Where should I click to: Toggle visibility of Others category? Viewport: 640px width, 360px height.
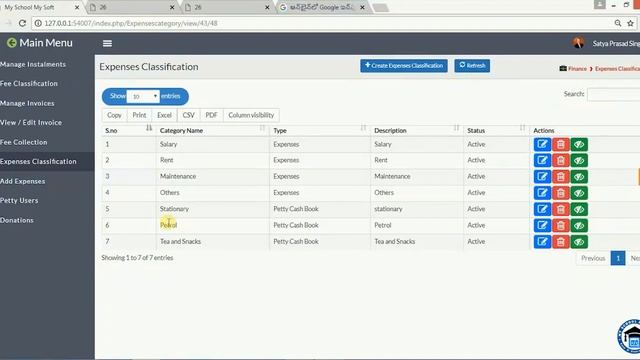579,193
